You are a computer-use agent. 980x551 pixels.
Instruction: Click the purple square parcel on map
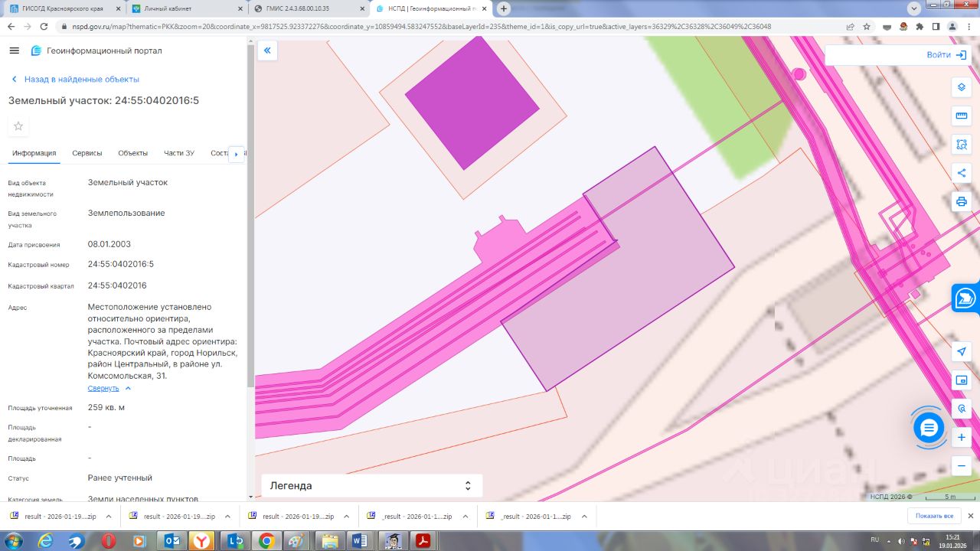(x=472, y=103)
